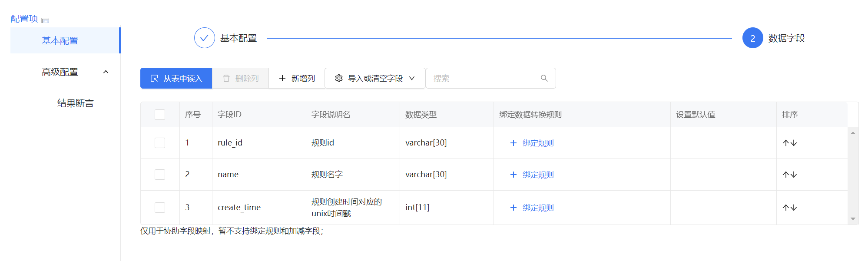Click the 数据类型 column header
The width and height of the screenshot is (868, 261).
[x=447, y=115]
